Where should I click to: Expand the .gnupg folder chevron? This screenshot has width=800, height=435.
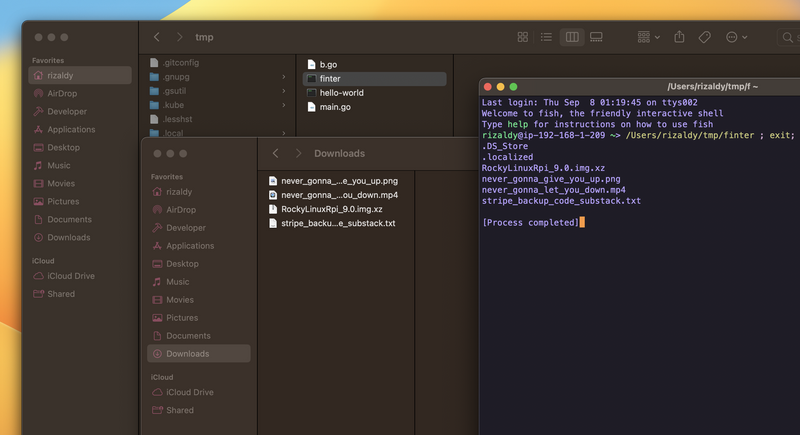[x=284, y=77]
